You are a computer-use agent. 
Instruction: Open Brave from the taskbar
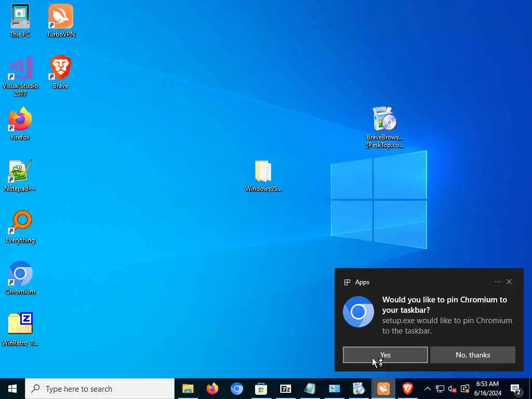(x=407, y=389)
